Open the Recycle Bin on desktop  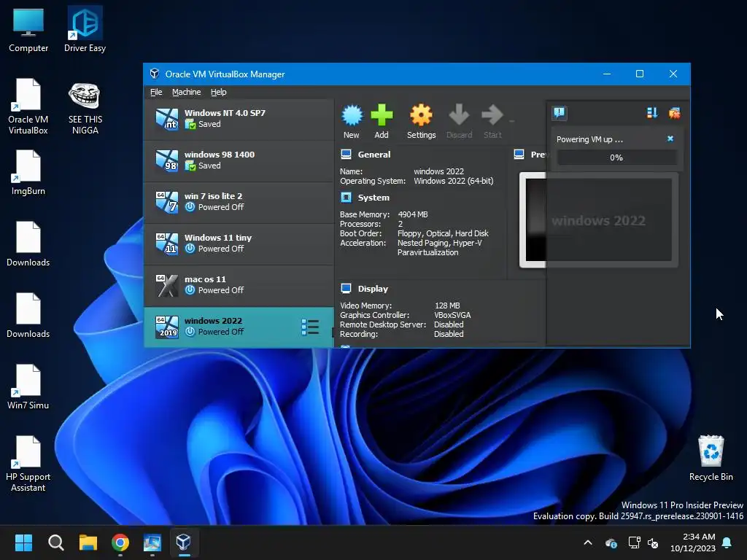711,459
